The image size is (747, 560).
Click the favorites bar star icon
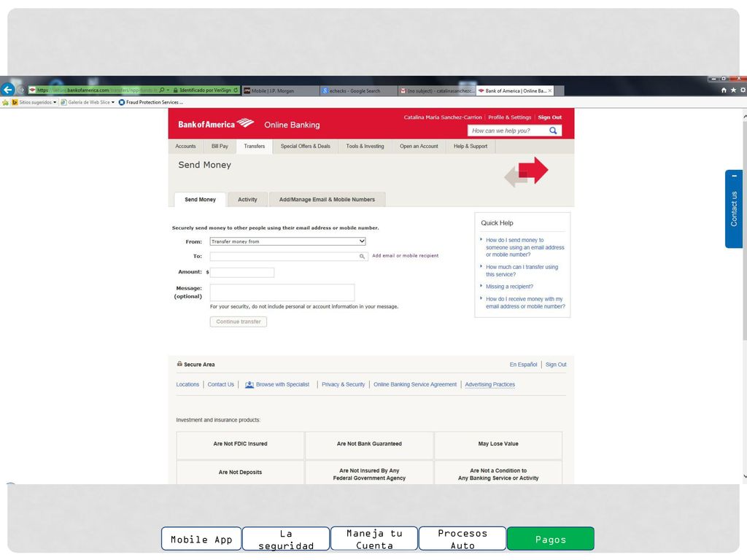(5, 102)
